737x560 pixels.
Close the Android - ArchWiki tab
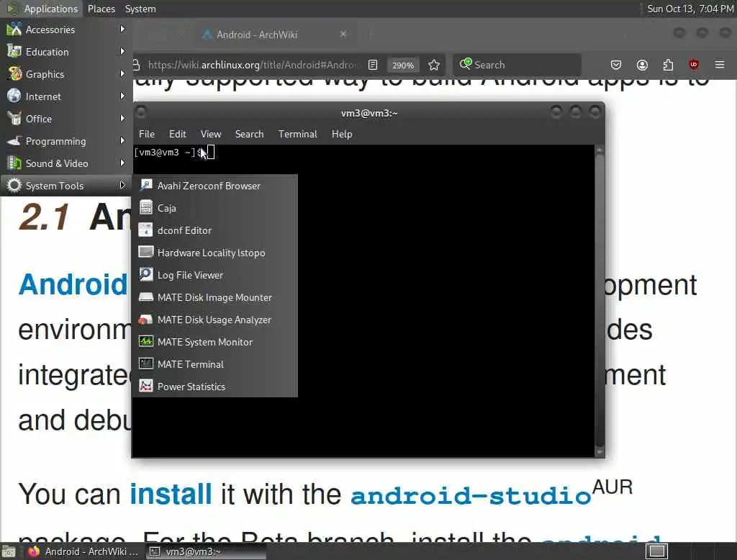coord(343,34)
